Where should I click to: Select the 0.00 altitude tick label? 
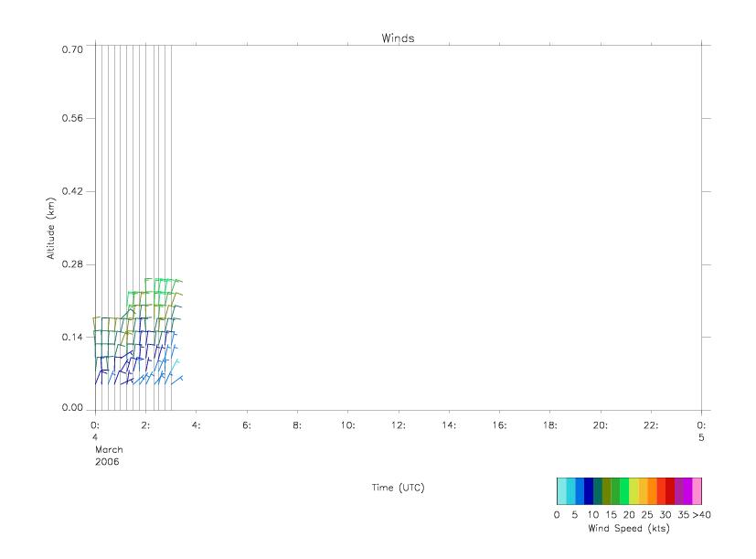[72, 407]
